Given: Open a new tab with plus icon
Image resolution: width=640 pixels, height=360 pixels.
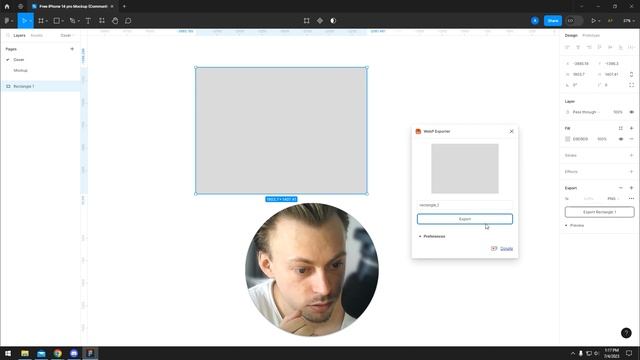Looking at the screenshot, I should click(x=124, y=6).
